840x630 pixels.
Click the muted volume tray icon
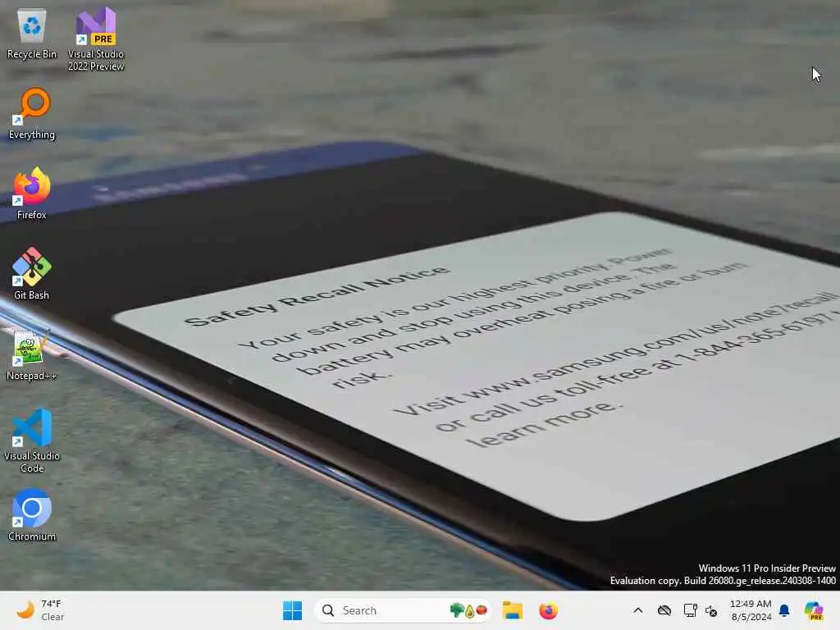[x=711, y=610]
